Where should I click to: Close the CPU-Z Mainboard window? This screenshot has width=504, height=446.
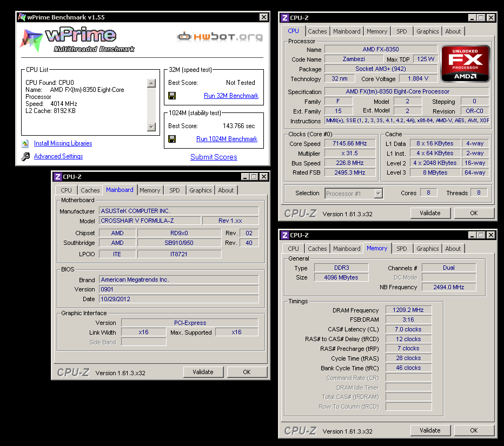[x=264, y=177]
